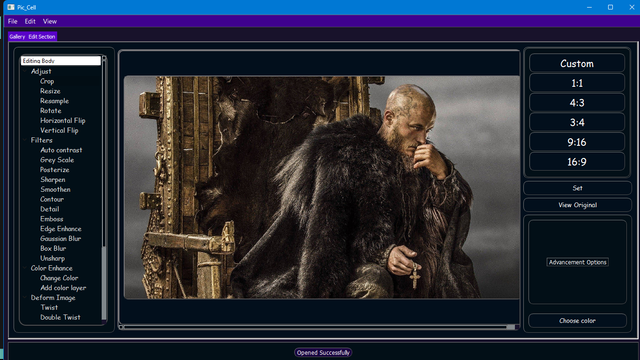Choose the Detail filter
Image resolution: width=640 pixels, height=360 pixels.
coord(50,209)
